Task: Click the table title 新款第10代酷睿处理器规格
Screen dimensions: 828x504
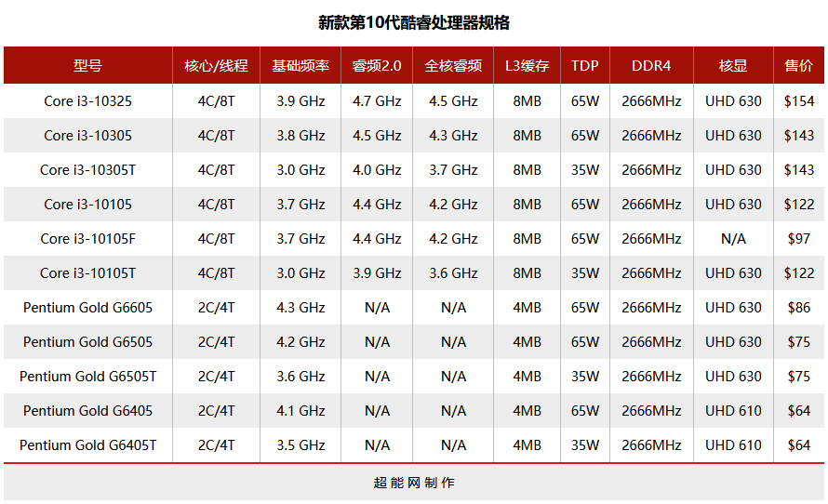Action: tap(414, 22)
